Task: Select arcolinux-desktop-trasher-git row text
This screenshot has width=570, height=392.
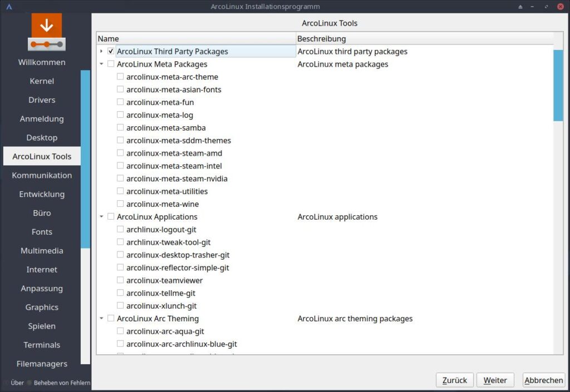Action: 178,255
